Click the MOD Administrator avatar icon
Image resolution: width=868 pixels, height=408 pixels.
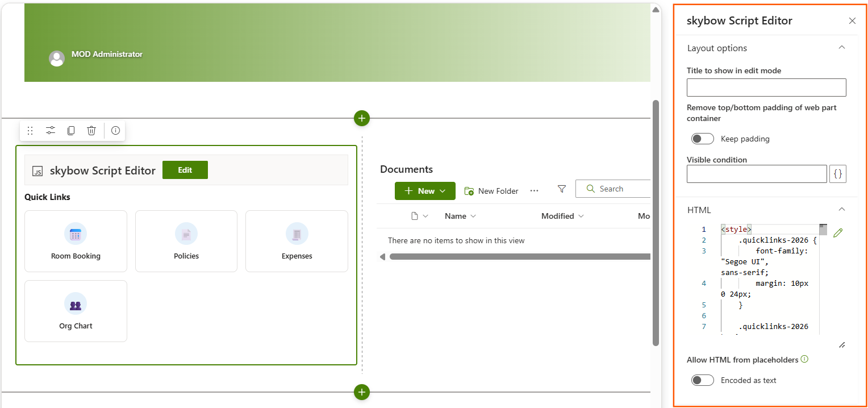(x=57, y=59)
